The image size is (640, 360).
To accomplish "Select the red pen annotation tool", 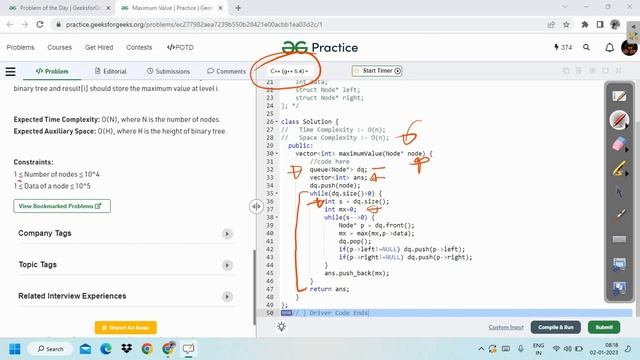I will (619, 120).
